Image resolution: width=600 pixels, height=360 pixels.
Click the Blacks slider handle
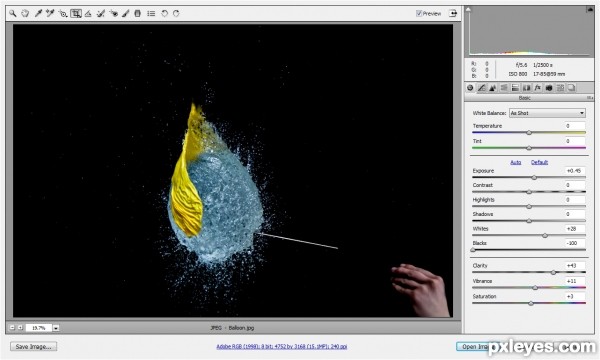[473, 250]
